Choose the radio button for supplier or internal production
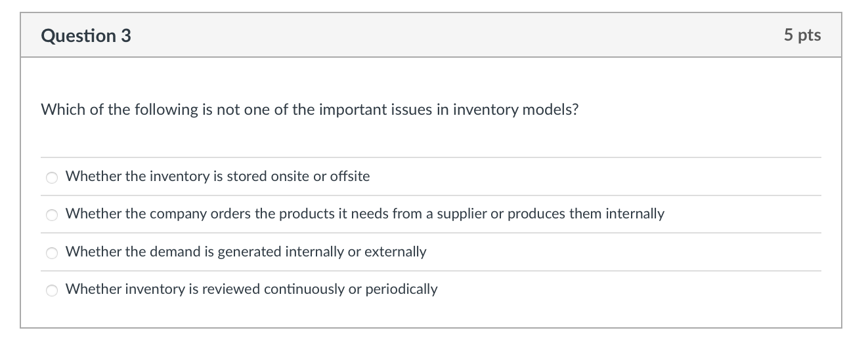 (x=51, y=214)
